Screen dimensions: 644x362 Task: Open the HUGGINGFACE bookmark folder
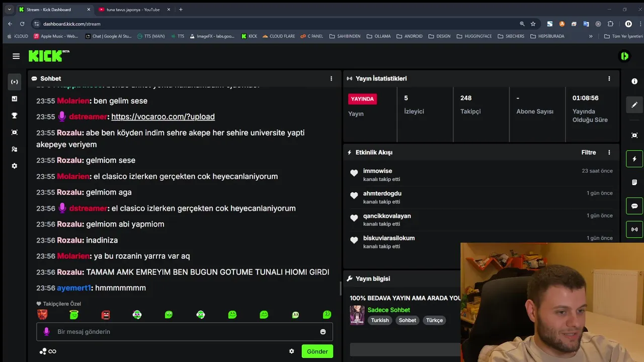[473, 36]
